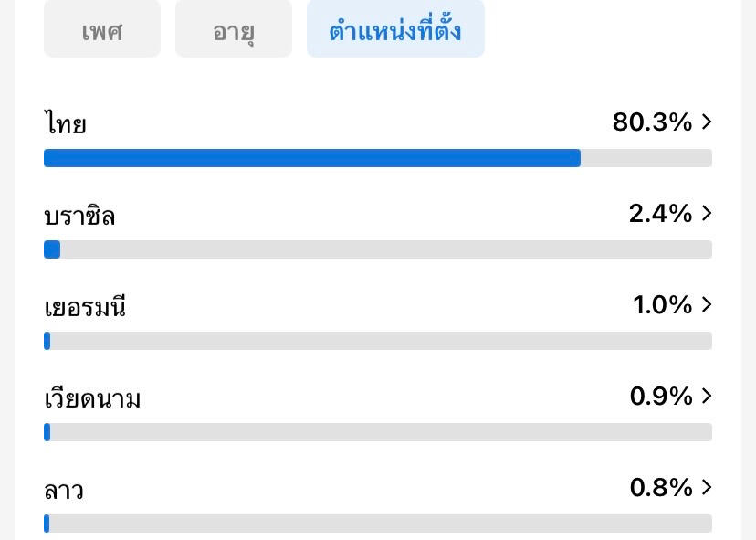Viewport: 756px width, 540px height.
Task: Click the บราซิล progress bar
Action: click(378, 249)
